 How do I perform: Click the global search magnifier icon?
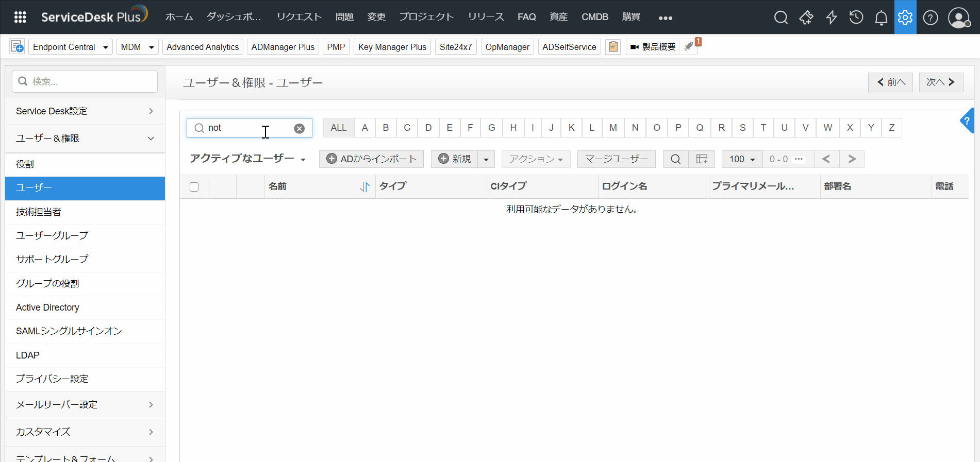[780, 18]
